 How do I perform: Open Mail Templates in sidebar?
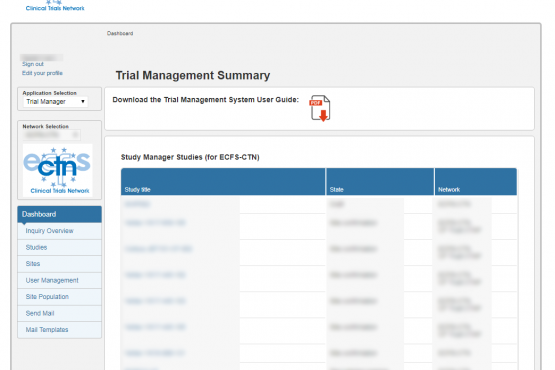[59, 330]
